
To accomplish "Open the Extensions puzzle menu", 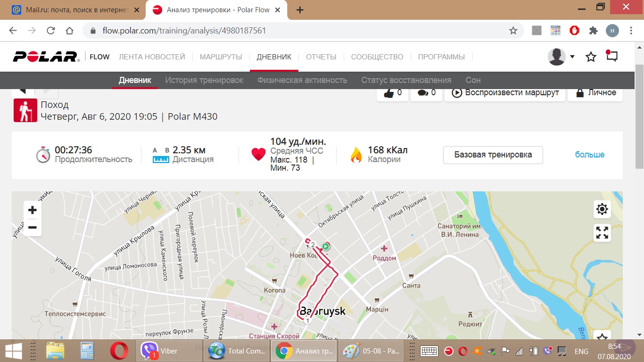I will (593, 31).
